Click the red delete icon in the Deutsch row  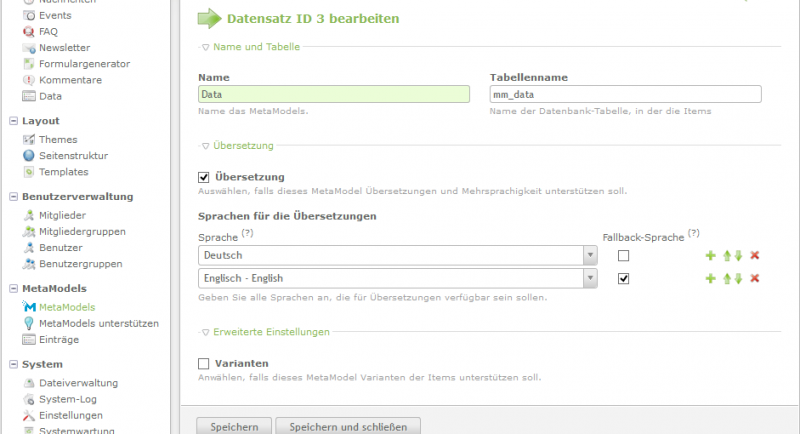pos(755,256)
